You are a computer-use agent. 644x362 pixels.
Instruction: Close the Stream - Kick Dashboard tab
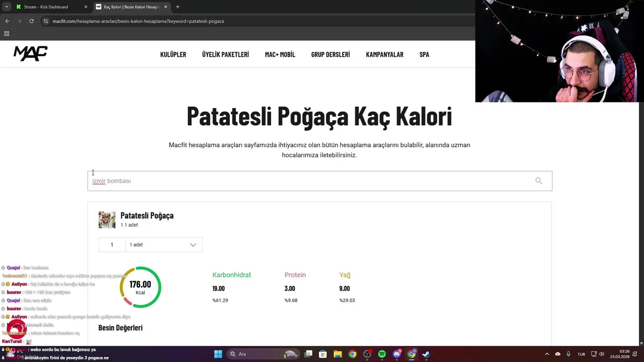coord(86,7)
